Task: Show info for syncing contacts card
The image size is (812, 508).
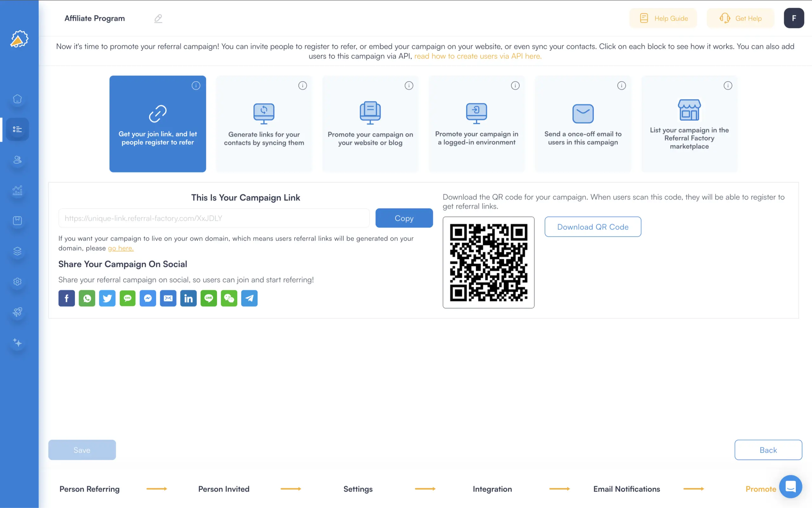Action: pos(303,86)
